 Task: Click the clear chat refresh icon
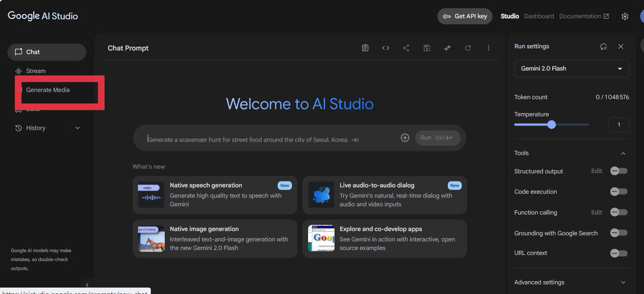[468, 48]
